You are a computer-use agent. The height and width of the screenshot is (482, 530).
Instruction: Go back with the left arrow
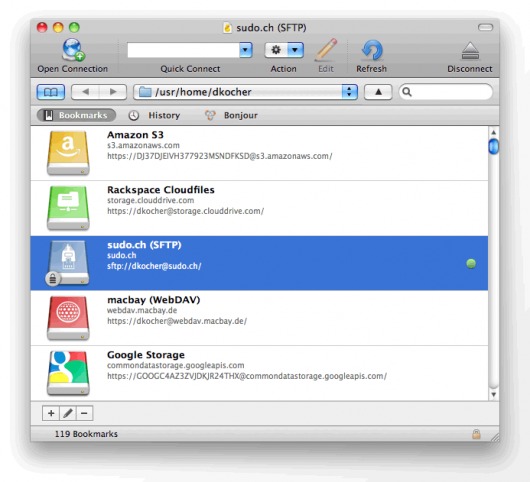(x=85, y=92)
